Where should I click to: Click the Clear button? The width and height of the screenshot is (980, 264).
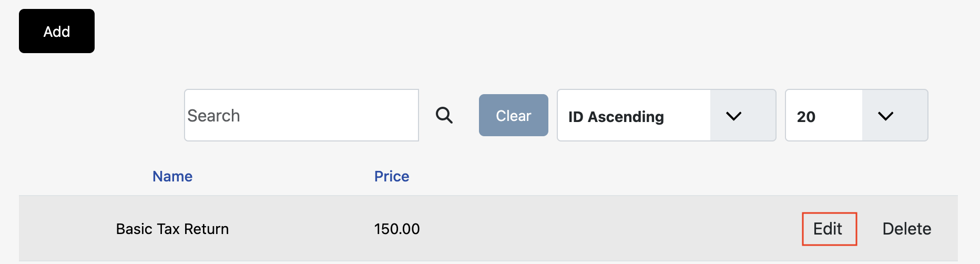(x=513, y=115)
